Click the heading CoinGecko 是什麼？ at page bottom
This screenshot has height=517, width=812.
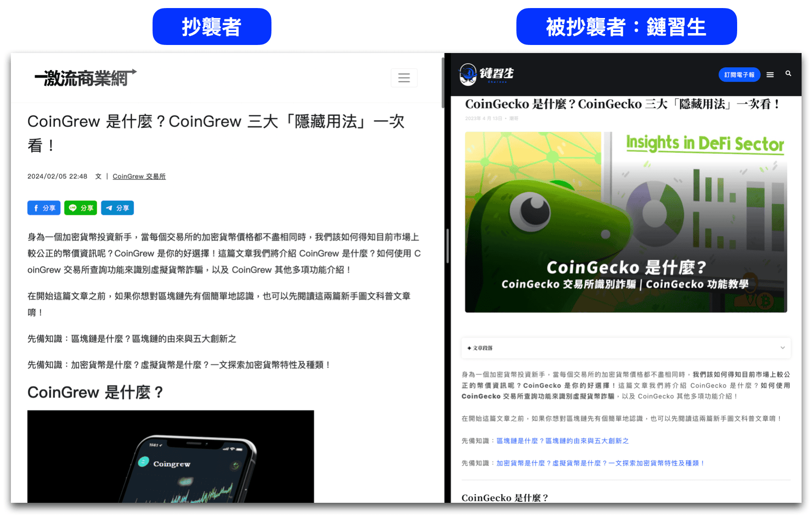point(505,498)
